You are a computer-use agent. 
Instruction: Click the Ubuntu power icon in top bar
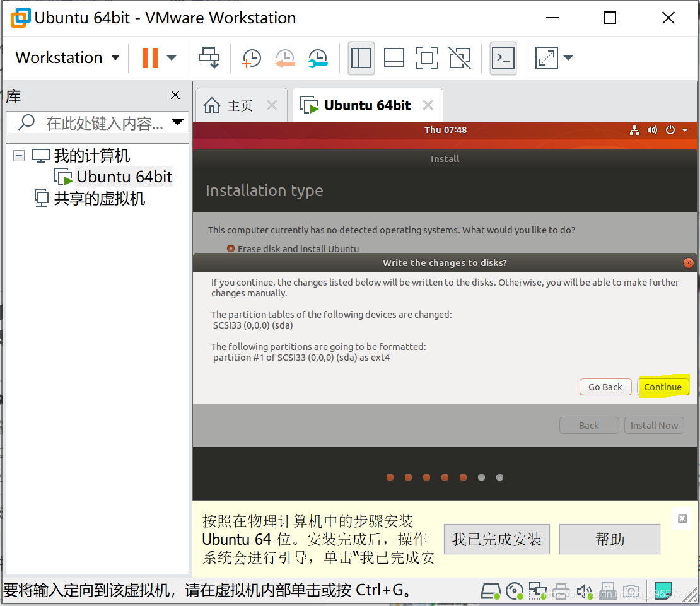click(670, 130)
